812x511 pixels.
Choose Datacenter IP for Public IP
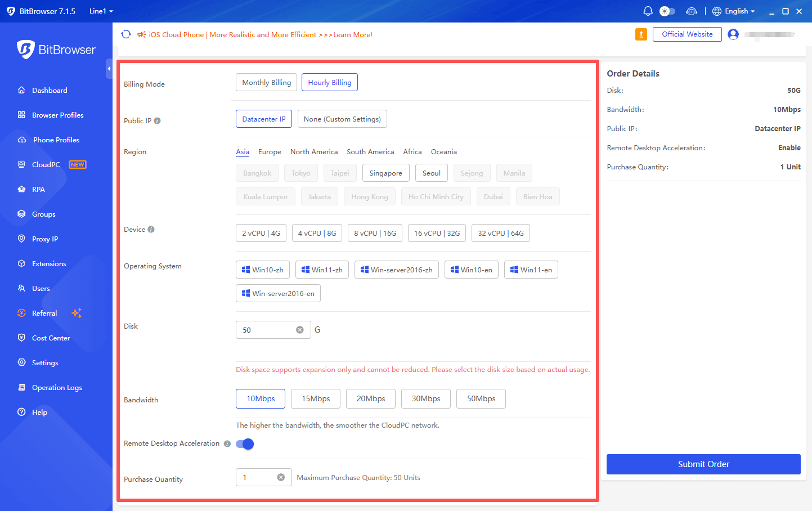[x=264, y=119]
